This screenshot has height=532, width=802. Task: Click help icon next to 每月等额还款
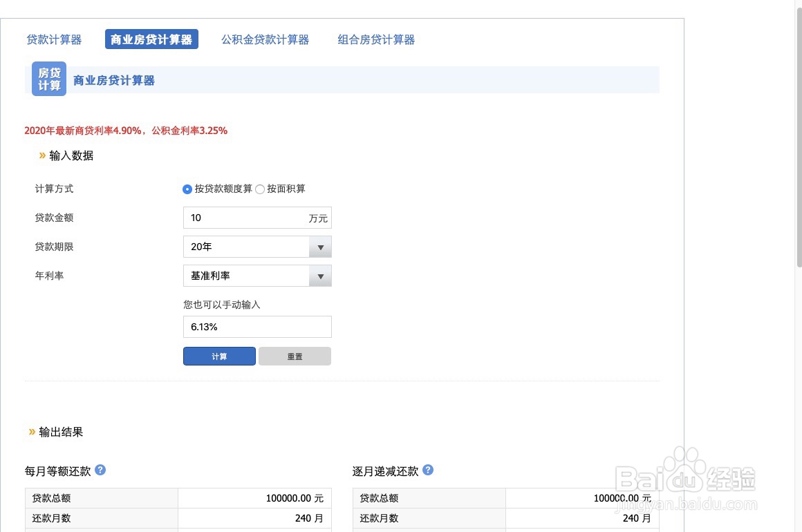click(x=100, y=471)
